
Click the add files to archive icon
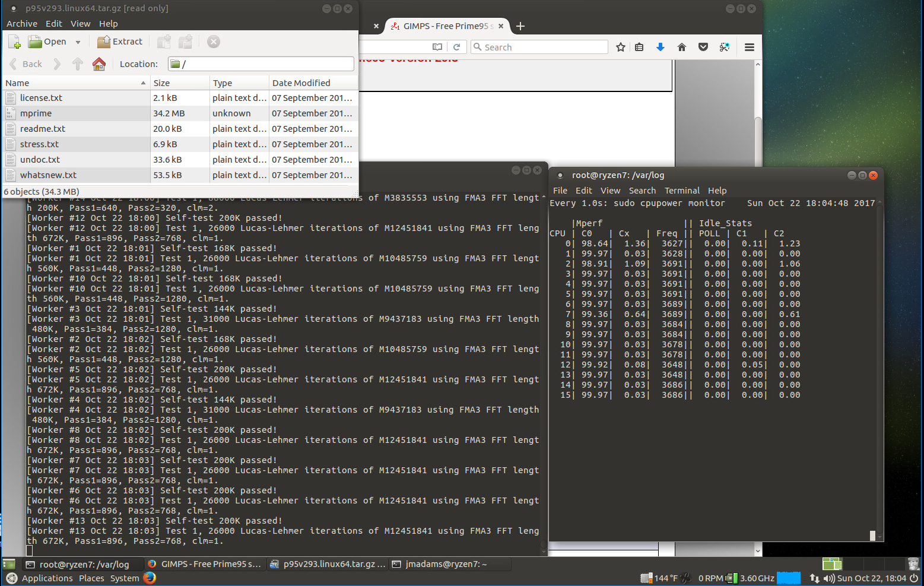point(164,42)
